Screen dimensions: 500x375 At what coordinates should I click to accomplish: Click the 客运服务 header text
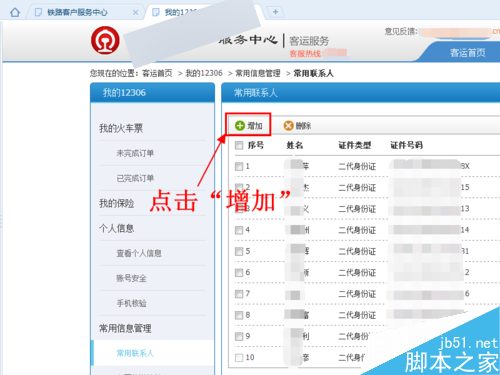click(309, 41)
